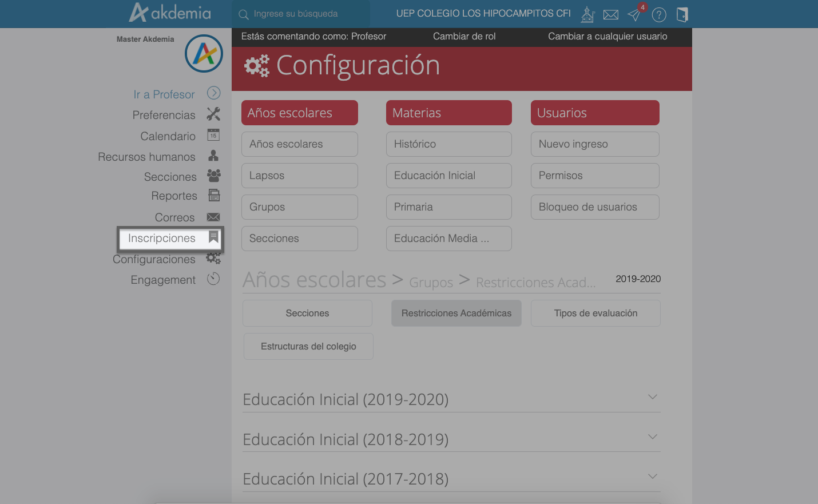Click the Inscripciones bookmark icon

213,237
